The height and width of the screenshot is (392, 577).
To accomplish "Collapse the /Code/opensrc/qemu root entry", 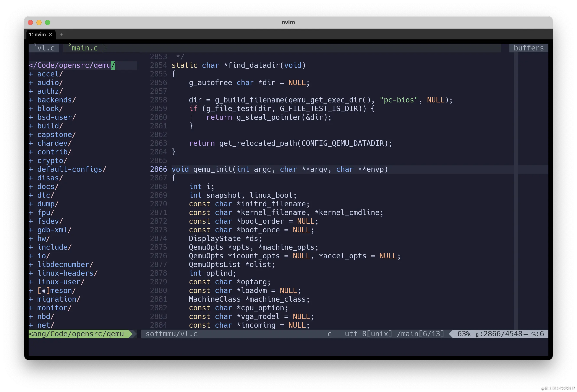I will pos(72,65).
